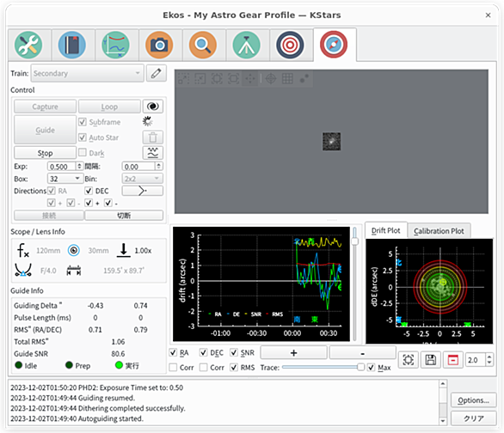The width and height of the screenshot is (504, 433).
Task: Open the Mount tripod tab
Action: click(247, 45)
